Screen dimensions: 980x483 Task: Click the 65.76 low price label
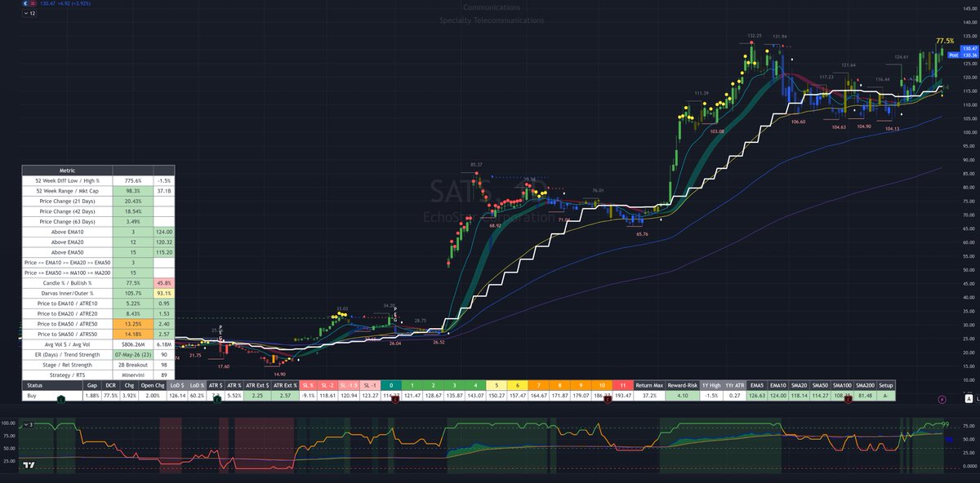(641, 234)
